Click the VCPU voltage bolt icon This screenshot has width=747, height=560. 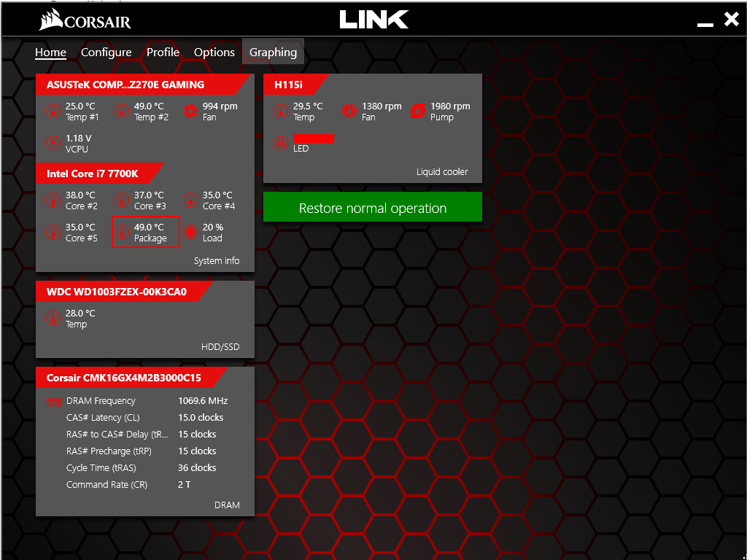click(x=53, y=143)
